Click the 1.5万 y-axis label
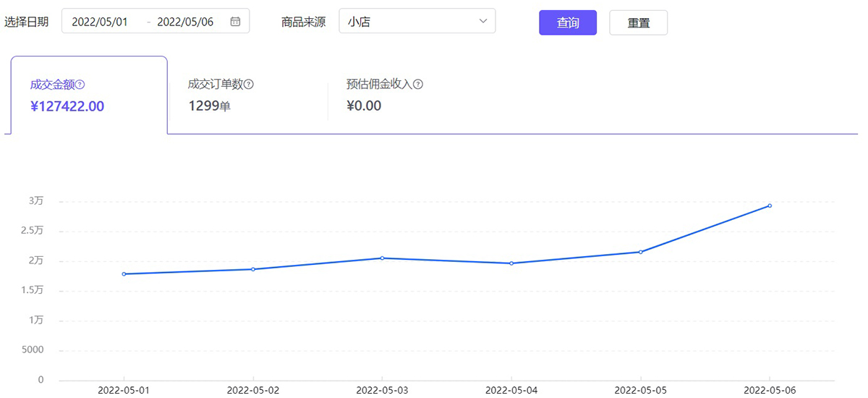The image size is (868, 398). point(33,290)
